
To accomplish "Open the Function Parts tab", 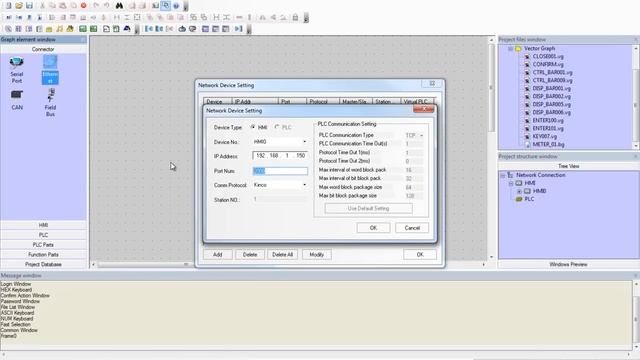I will tap(43, 255).
